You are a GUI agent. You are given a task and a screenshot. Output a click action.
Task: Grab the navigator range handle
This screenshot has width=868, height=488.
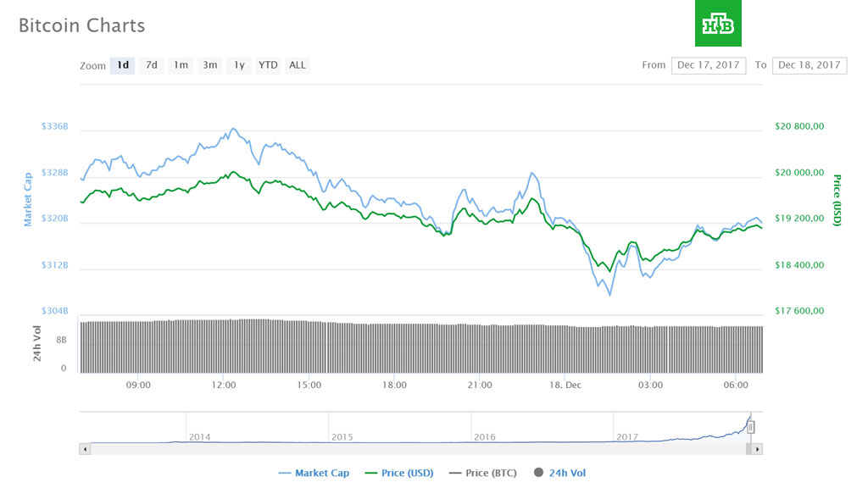click(x=751, y=427)
